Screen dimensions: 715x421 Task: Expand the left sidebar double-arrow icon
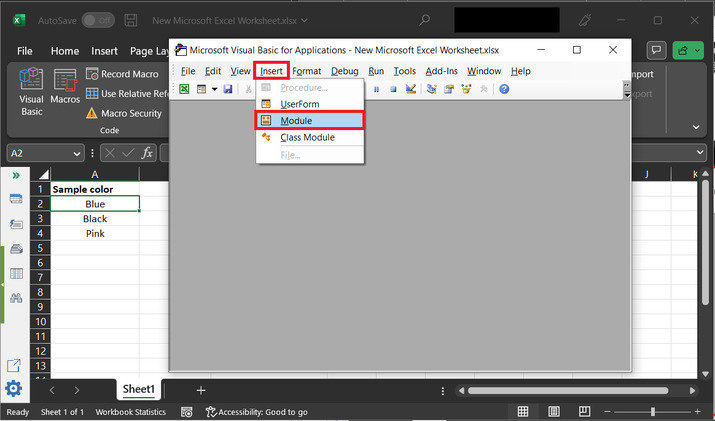coord(16,176)
